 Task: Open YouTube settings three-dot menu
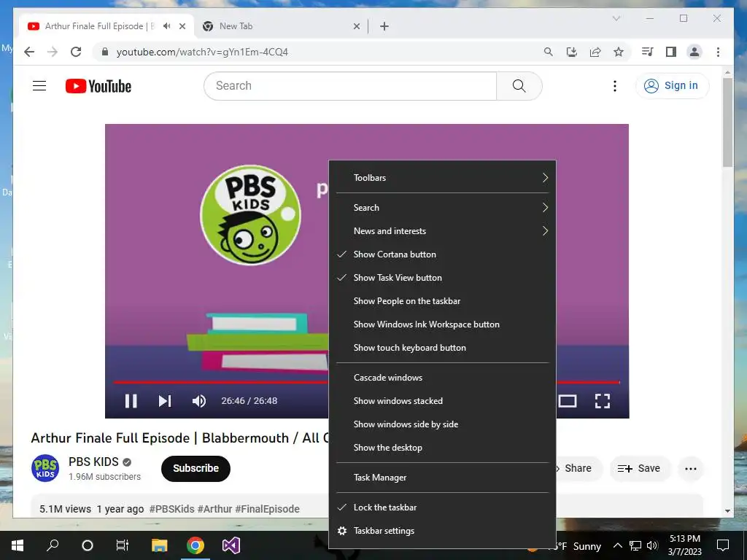[x=614, y=86]
